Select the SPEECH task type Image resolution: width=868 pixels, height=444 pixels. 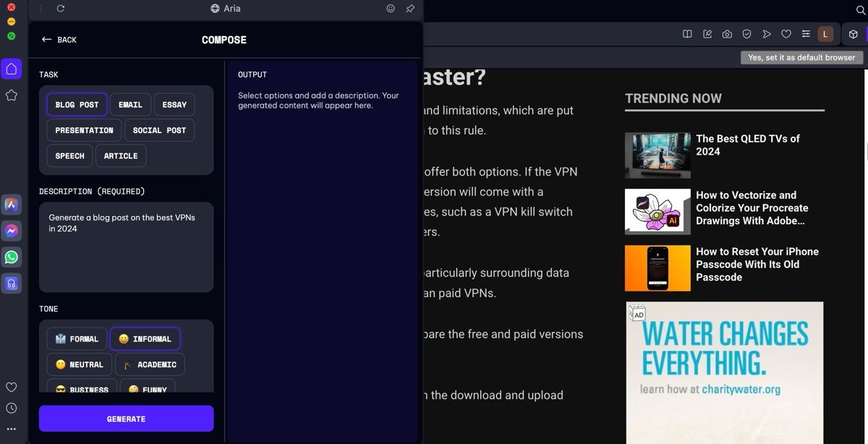(69, 155)
